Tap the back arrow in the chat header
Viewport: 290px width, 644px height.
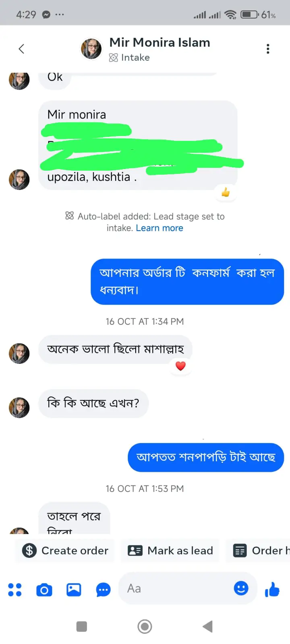[22, 49]
